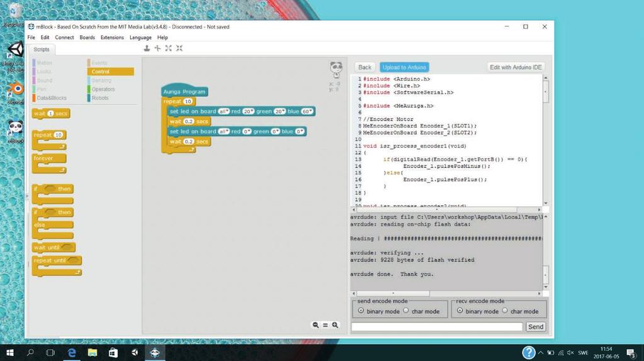Open File Explorer from taskbar

(93, 352)
